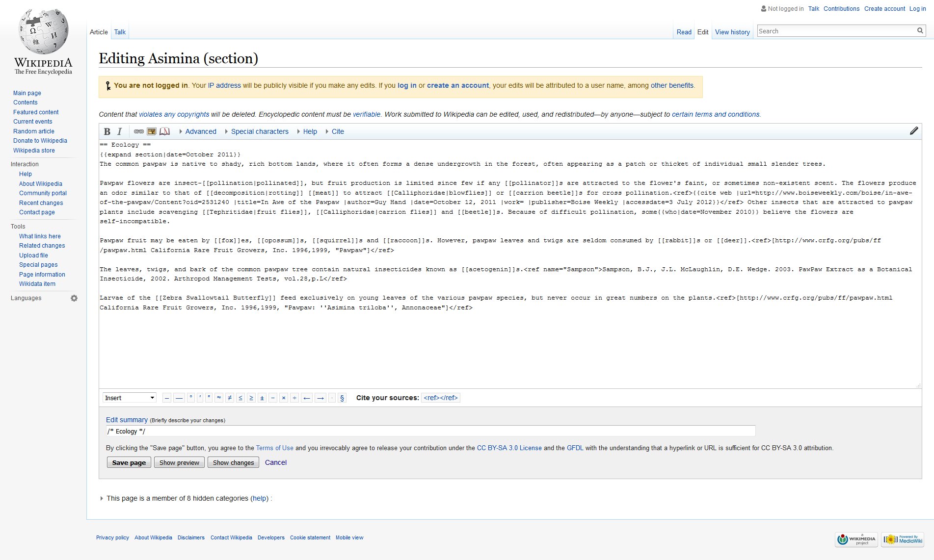The width and height of the screenshot is (934, 560).
Task: Click the Powered by MediaWiki badge
Action: click(x=903, y=539)
